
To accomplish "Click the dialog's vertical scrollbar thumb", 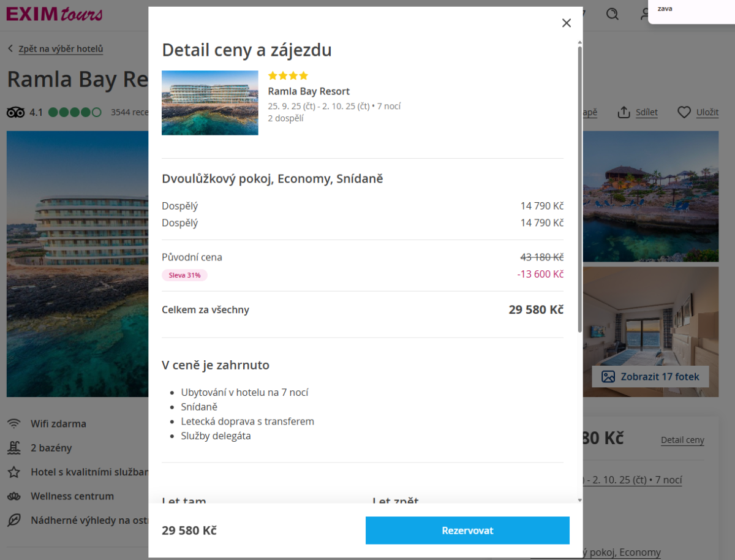I will coord(580,184).
